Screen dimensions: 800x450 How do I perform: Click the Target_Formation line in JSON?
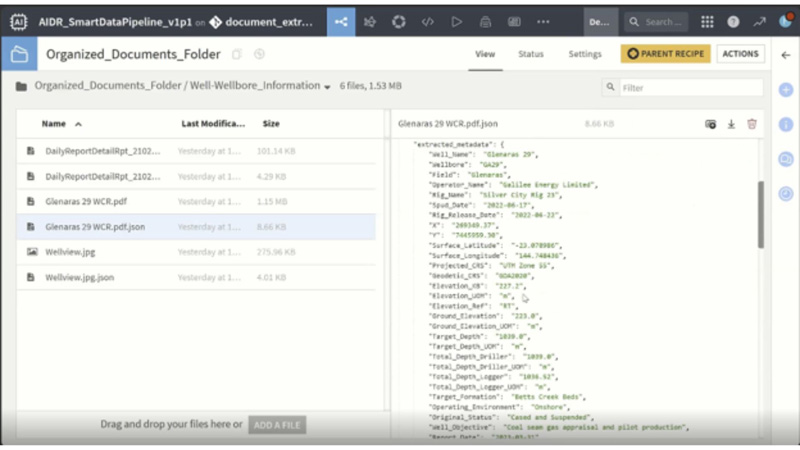(507, 397)
